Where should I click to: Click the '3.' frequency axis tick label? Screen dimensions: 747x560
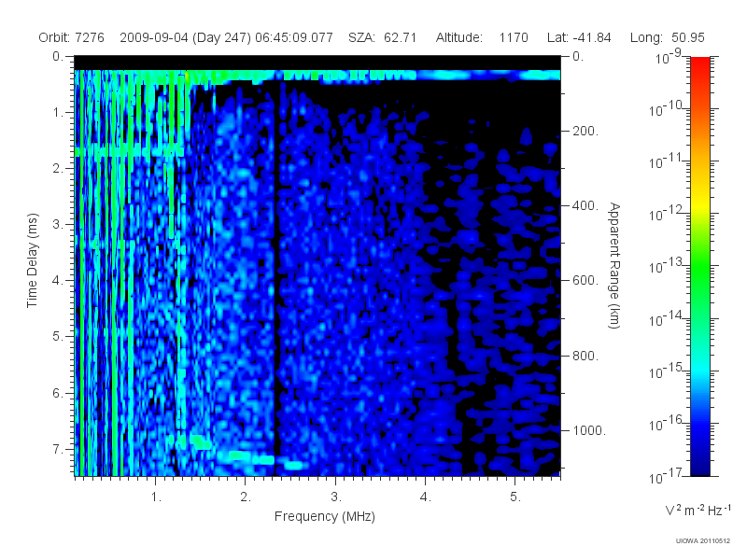click(x=336, y=497)
